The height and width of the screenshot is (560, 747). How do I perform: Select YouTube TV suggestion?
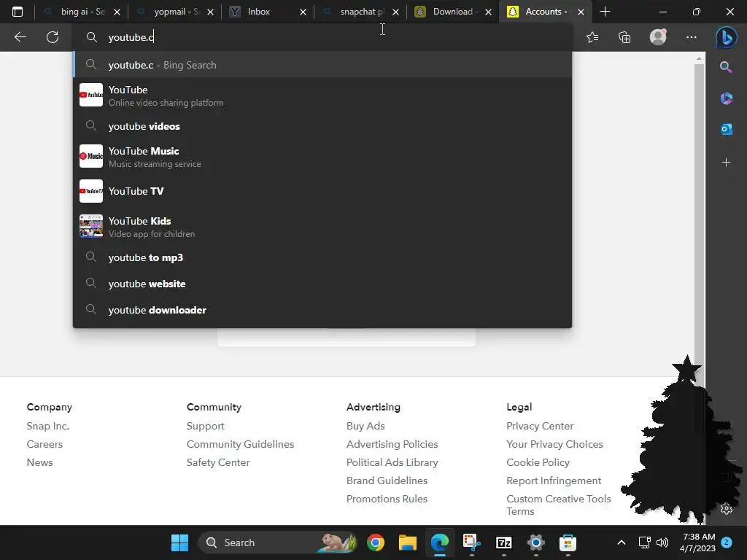click(x=322, y=191)
